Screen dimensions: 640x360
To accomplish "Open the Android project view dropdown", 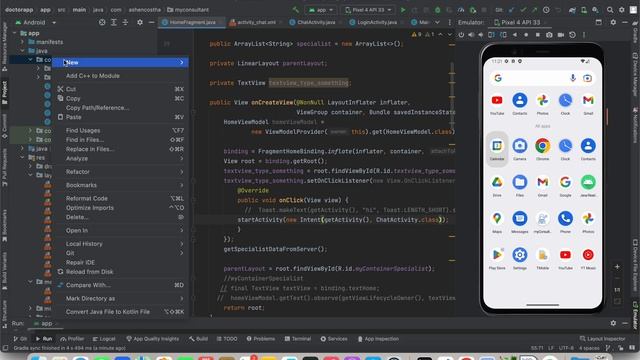I will [x=36, y=22].
